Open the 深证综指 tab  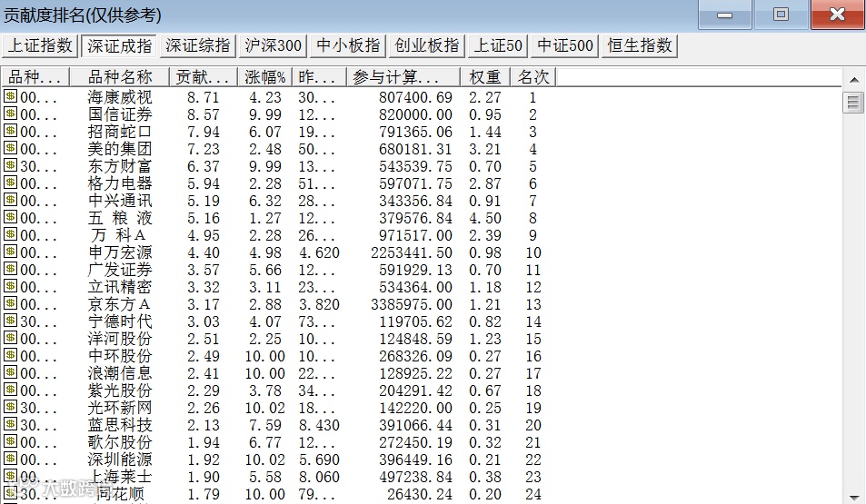coord(198,45)
